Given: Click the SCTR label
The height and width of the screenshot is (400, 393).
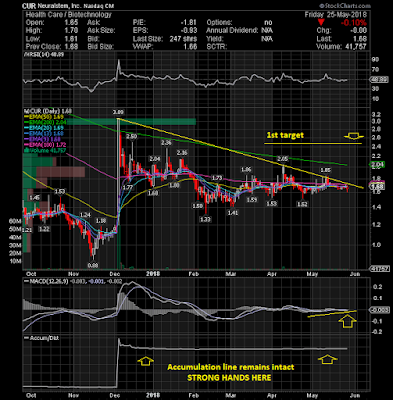Looking at the screenshot, I should coord(216,47).
